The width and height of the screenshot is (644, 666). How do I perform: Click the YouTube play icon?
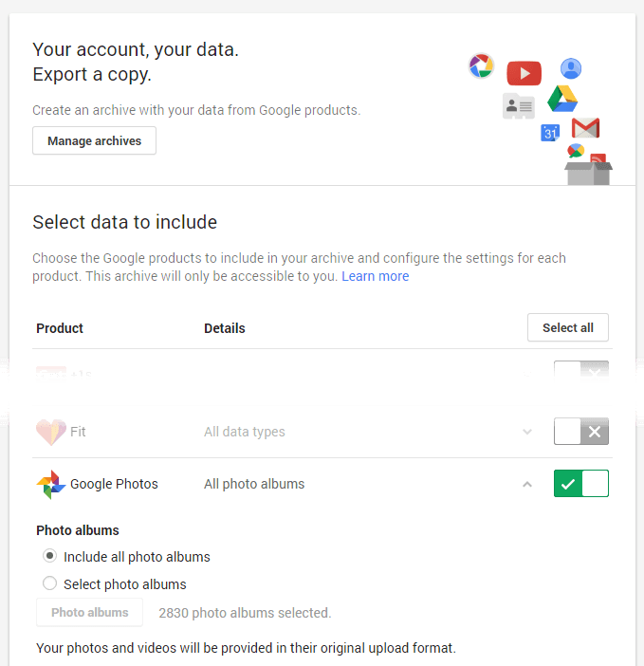pyautogui.click(x=524, y=73)
